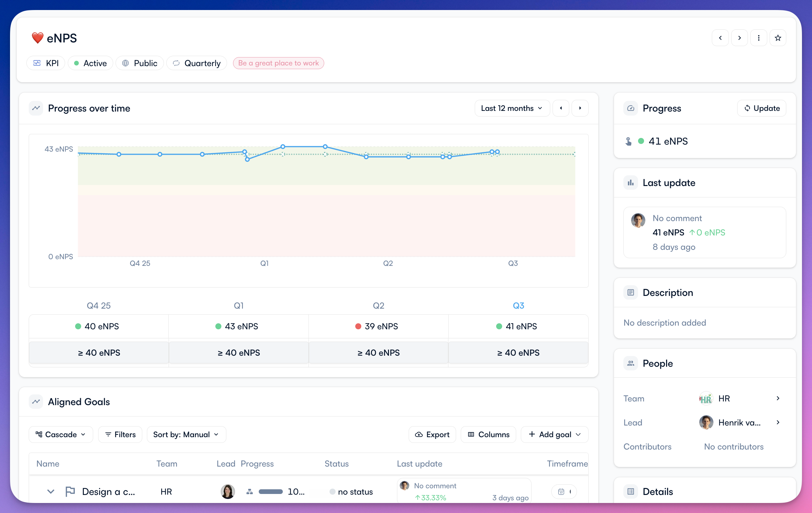Screen dimensions: 812x513
Task: Click the calendar timeframe icon in Design row
Action: (x=561, y=491)
